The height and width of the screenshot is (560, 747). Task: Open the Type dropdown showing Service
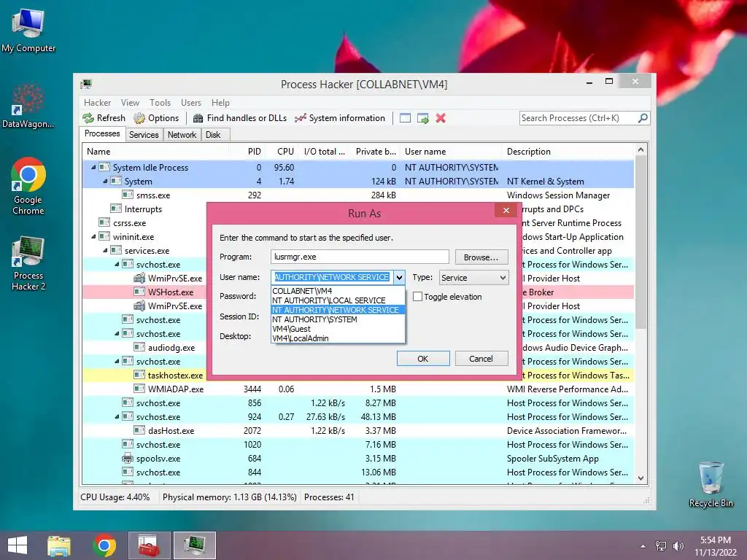(473, 278)
